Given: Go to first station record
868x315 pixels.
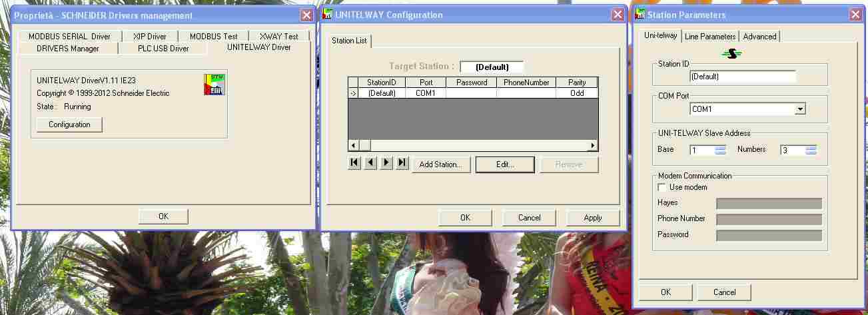Looking at the screenshot, I should (354, 162).
